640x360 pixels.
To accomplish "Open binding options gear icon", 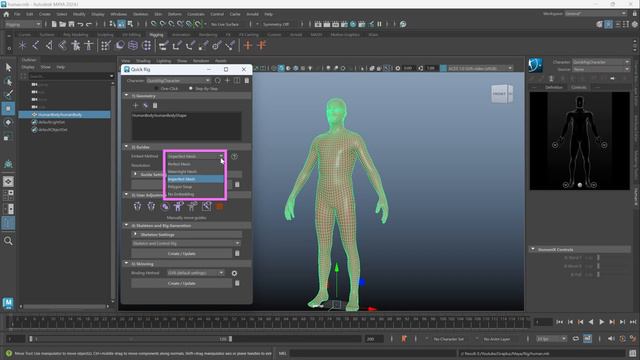I will tap(234, 273).
